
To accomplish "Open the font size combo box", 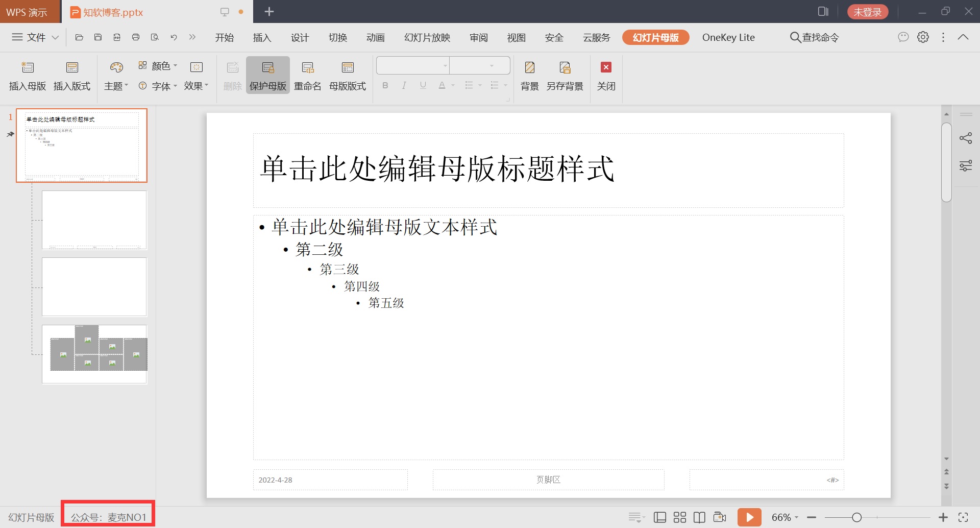I will pyautogui.click(x=480, y=66).
